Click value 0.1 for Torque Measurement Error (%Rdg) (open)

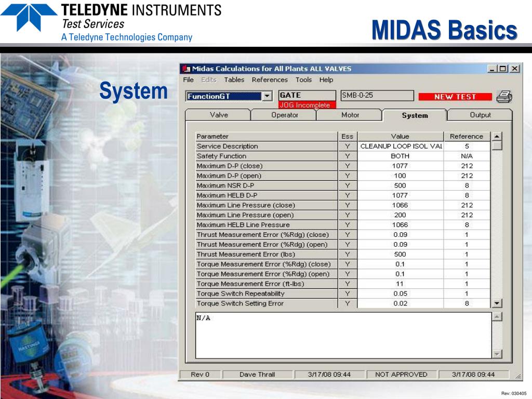pos(401,274)
